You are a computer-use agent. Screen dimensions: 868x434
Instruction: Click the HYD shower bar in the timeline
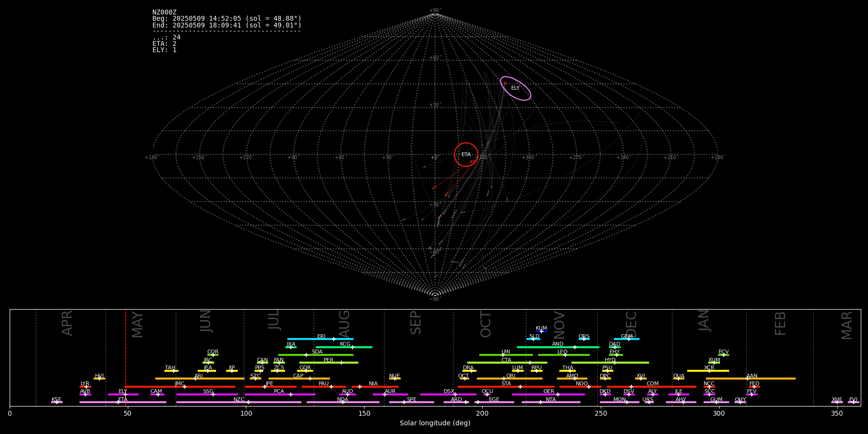(610, 363)
